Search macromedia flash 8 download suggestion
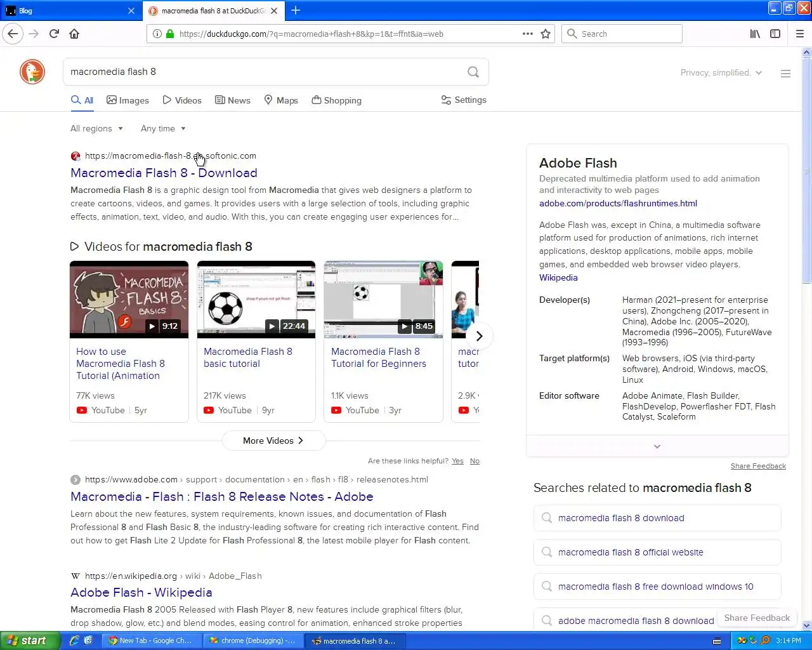The image size is (812, 650). click(657, 518)
